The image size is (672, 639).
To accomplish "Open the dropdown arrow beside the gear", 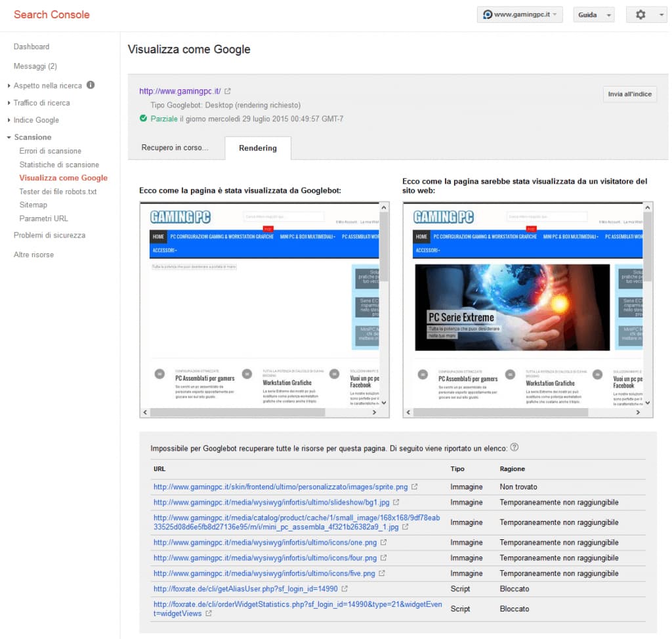I will tap(661, 14).
